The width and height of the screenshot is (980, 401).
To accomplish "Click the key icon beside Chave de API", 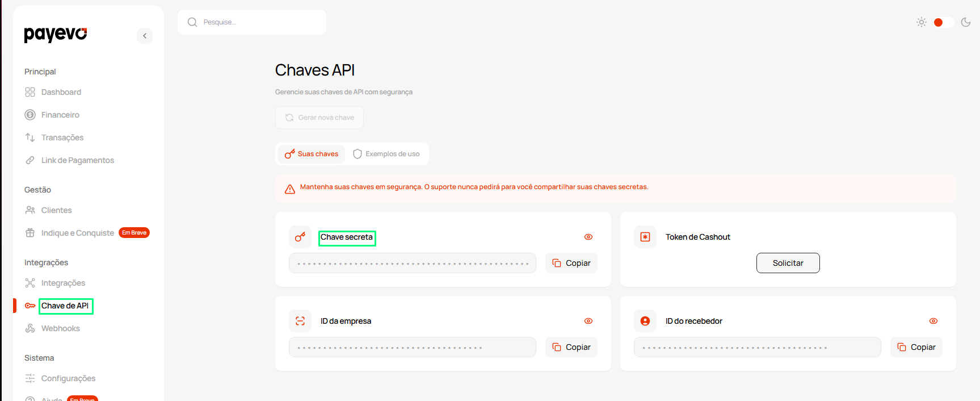I will coord(30,306).
